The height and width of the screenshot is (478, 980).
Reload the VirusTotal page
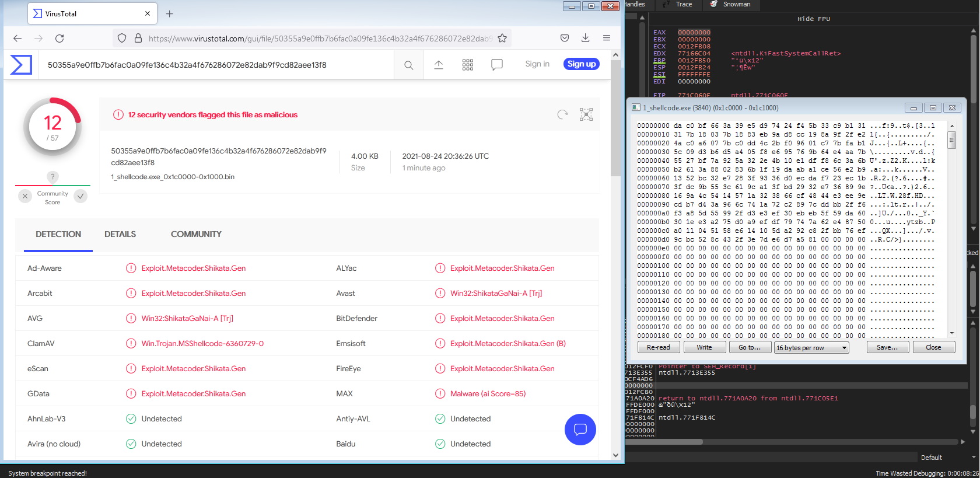[x=60, y=39]
